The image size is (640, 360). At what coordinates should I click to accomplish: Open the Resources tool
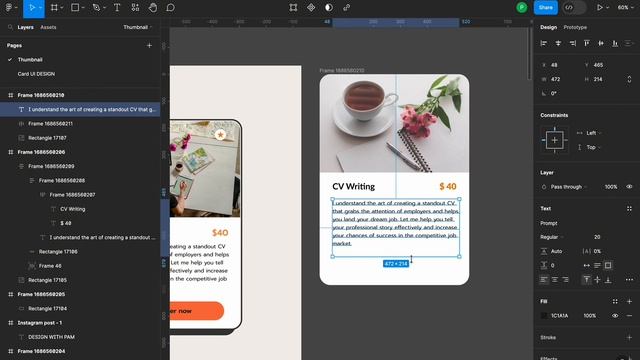coord(135,7)
